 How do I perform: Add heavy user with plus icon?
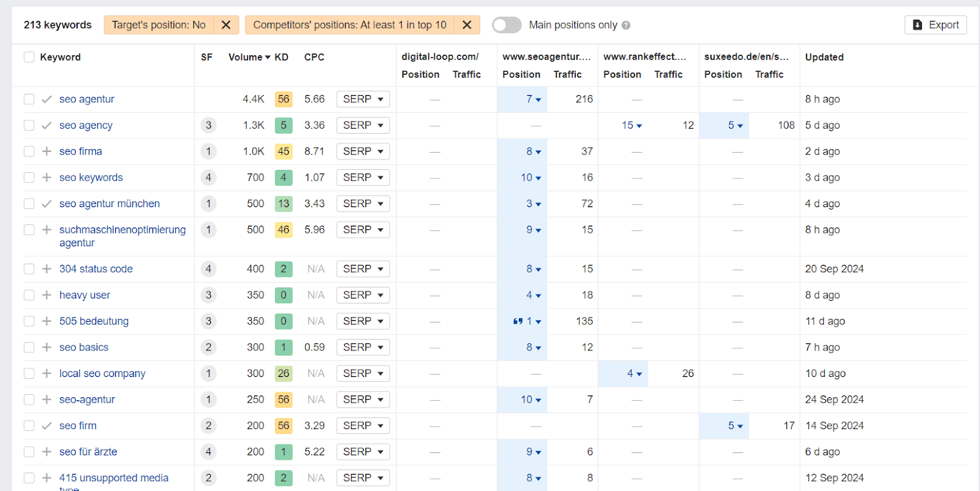pyautogui.click(x=47, y=295)
